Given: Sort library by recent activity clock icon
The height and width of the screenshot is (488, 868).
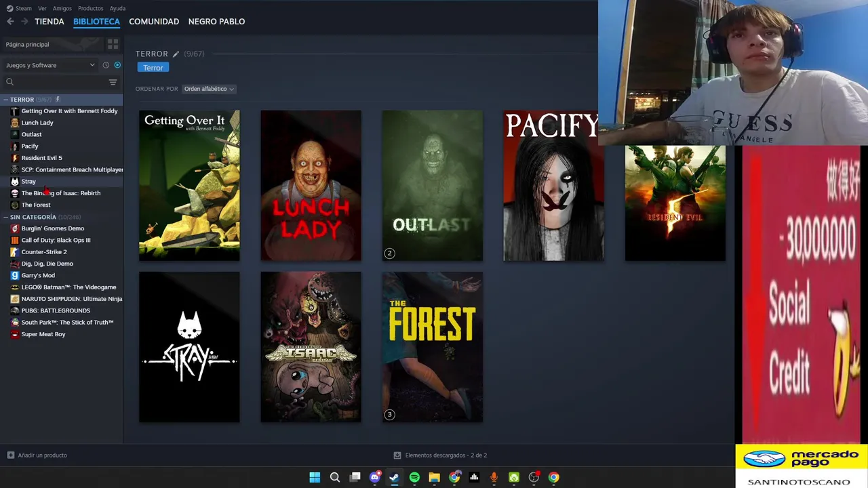Looking at the screenshot, I should click(106, 65).
